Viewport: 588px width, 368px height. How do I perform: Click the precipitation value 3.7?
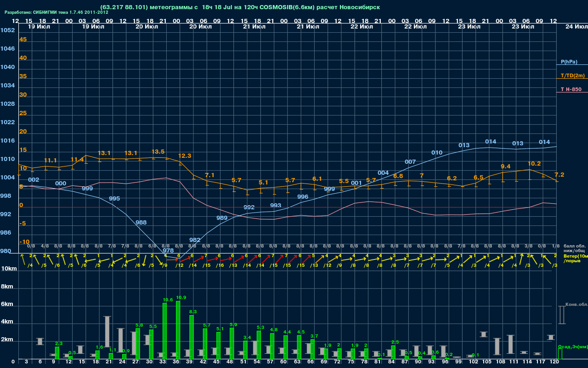click(x=314, y=336)
